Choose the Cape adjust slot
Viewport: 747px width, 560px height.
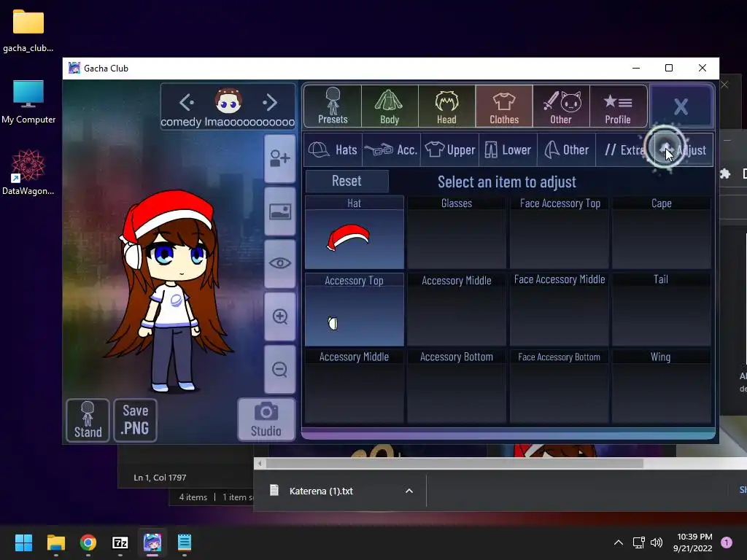pos(661,233)
